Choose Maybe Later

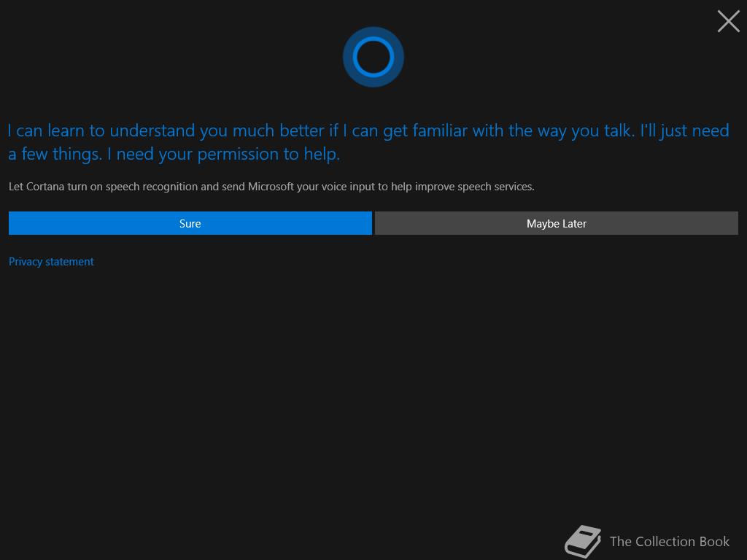pos(557,223)
